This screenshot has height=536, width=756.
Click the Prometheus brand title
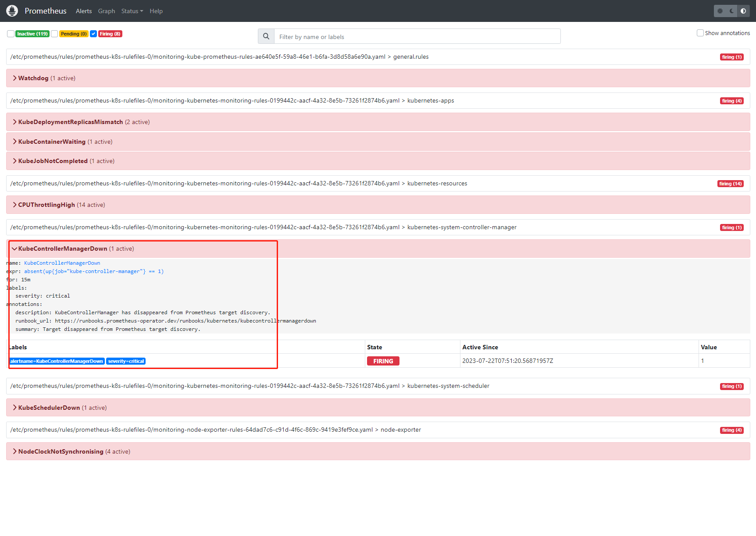point(46,11)
